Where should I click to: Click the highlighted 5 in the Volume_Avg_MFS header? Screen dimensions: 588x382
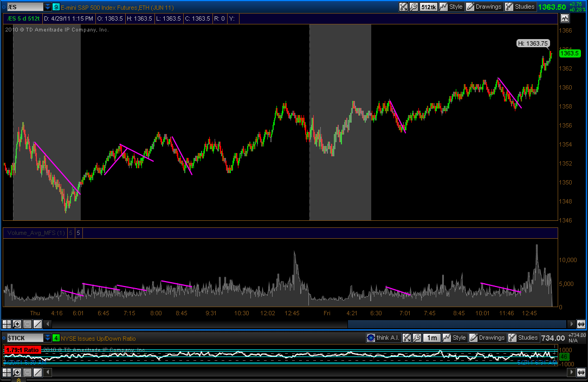point(79,233)
